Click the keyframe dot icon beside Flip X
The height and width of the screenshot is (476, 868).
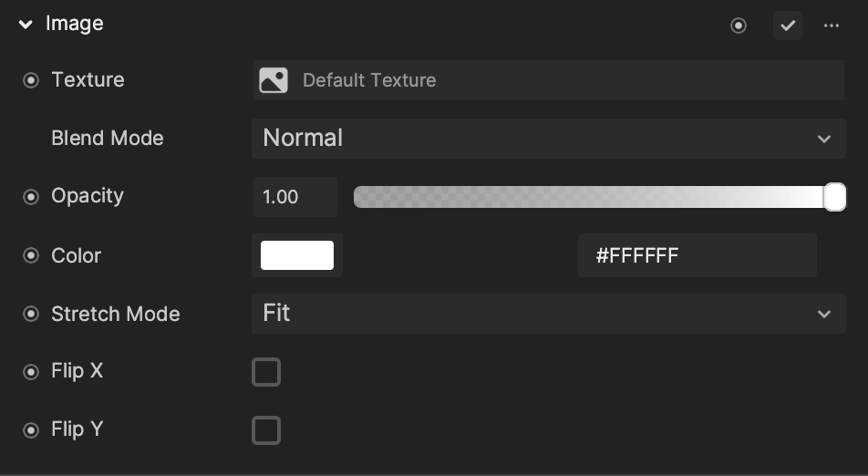pyautogui.click(x=31, y=371)
